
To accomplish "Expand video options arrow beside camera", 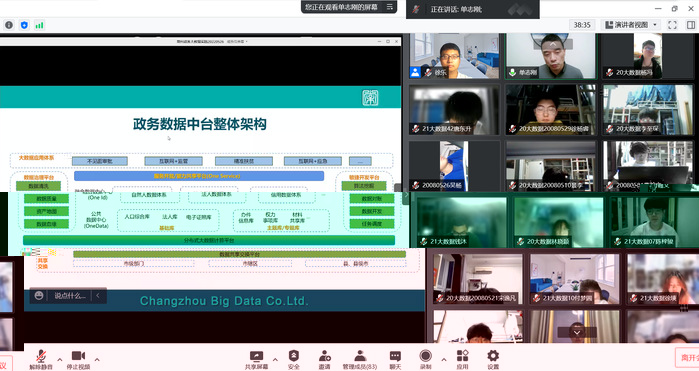I will click(x=97, y=359).
